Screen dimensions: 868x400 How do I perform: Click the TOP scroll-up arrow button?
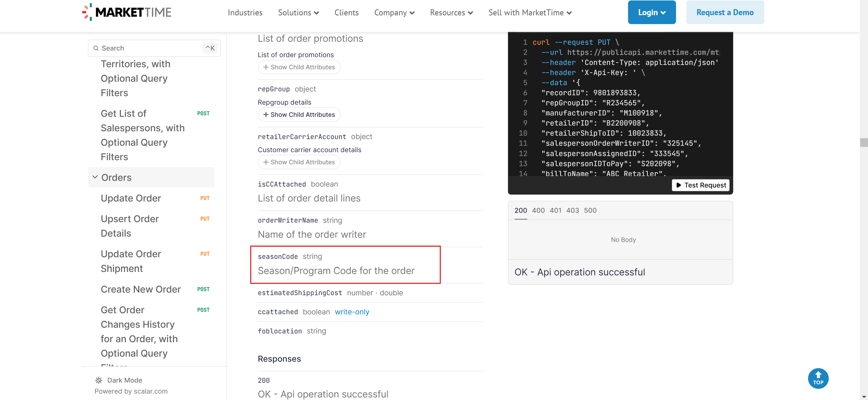[x=818, y=378]
